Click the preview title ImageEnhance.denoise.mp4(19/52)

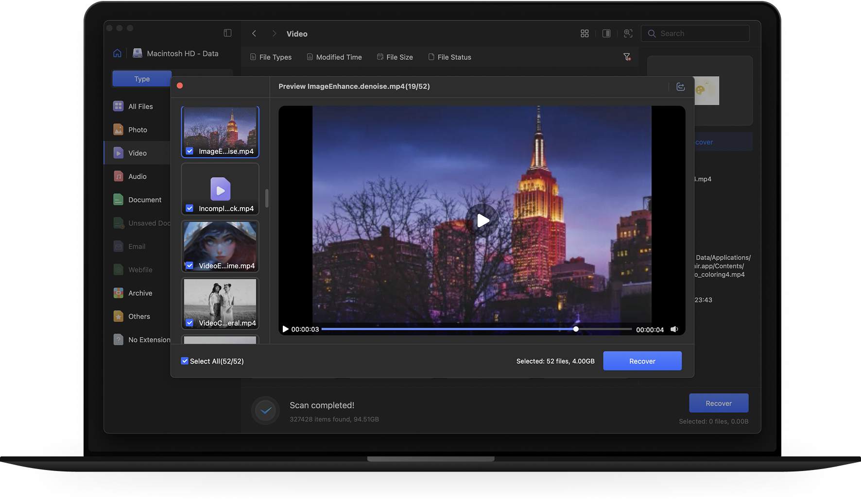click(x=354, y=86)
